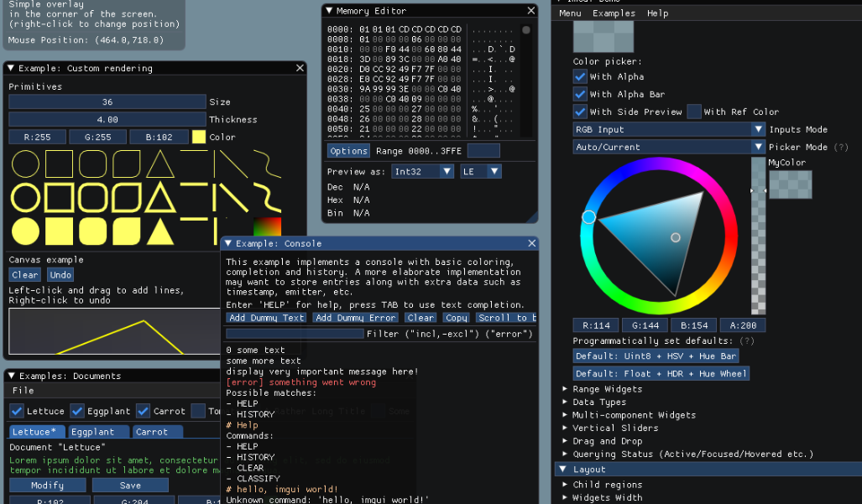862x504 pixels.
Task: Click Default: Float + HDR + Hue Wheel
Action: point(661,374)
